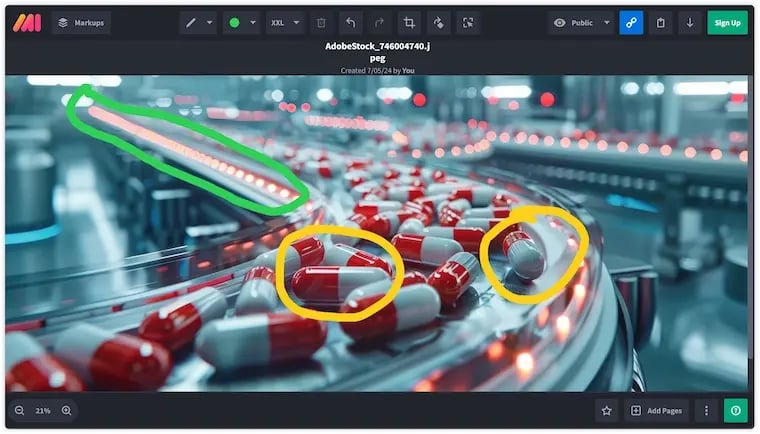Download the markup image

690,22
